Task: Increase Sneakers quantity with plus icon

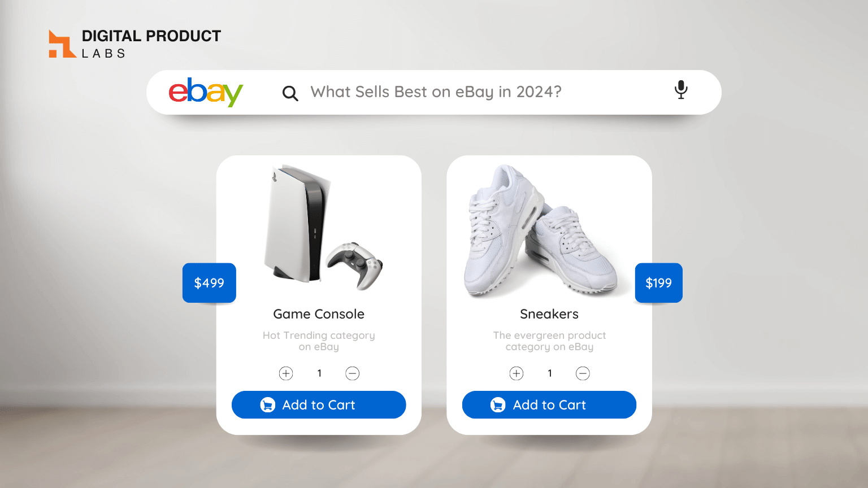Action: pyautogui.click(x=517, y=373)
